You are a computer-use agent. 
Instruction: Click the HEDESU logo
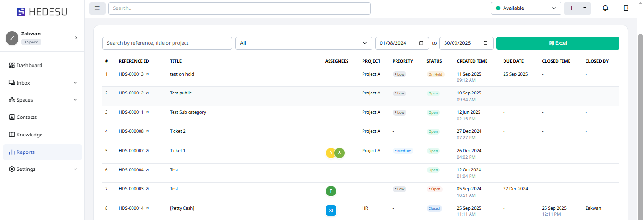tap(42, 12)
